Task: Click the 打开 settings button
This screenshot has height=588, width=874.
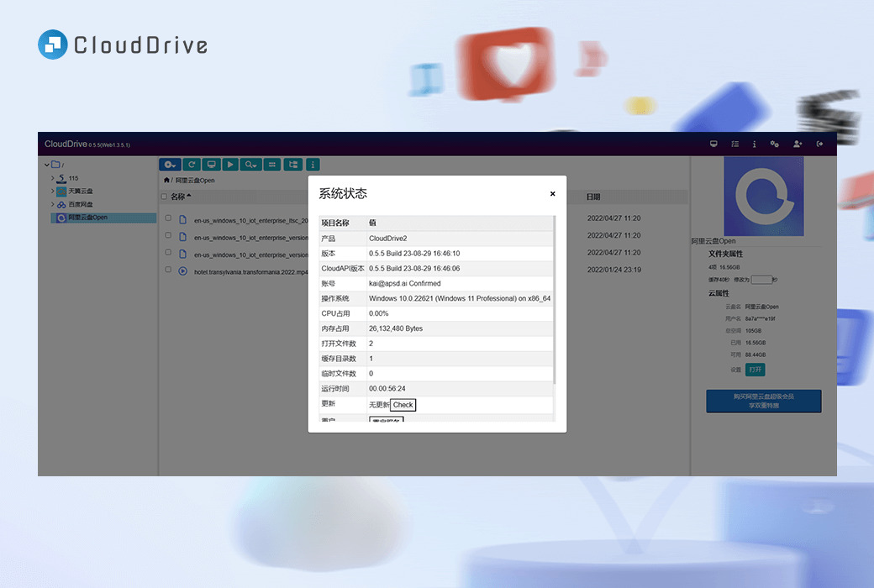Action: [x=755, y=370]
